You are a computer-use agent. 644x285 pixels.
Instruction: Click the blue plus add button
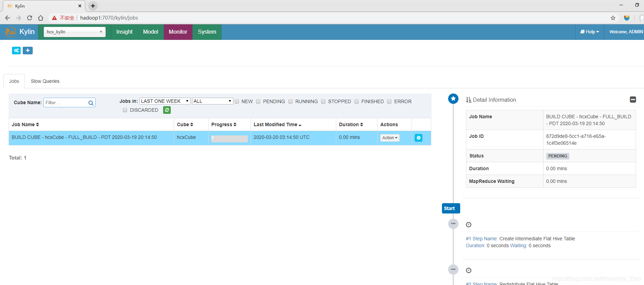[28, 51]
